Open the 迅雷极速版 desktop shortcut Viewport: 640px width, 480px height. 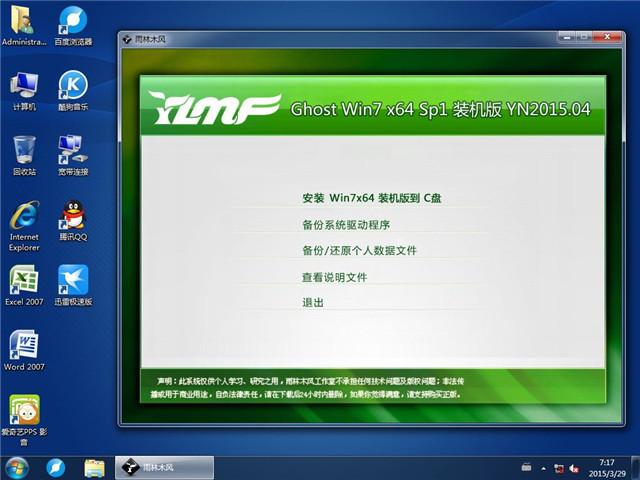tap(73, 286)
